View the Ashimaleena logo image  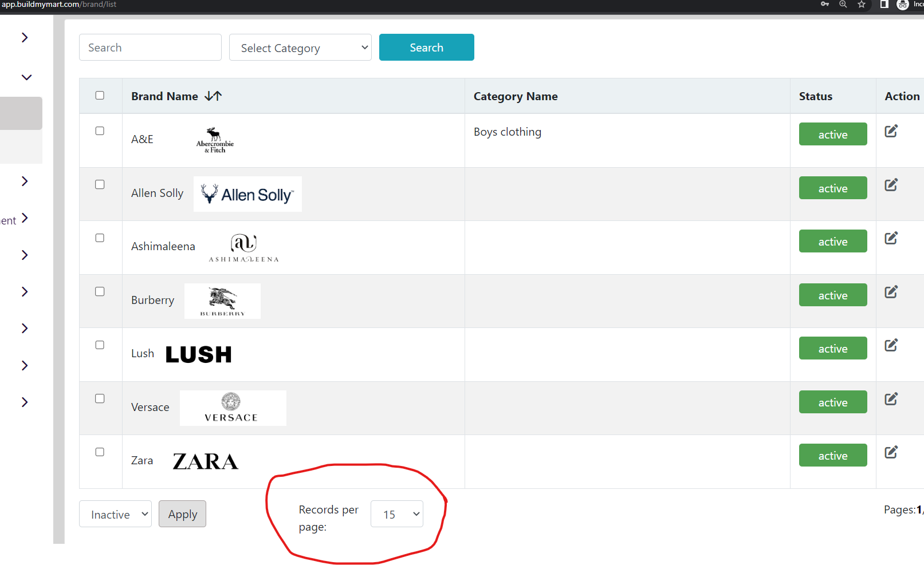[244, 247]
